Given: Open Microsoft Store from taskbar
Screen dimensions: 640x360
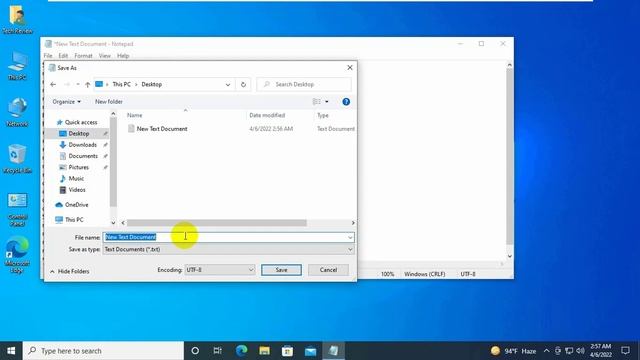Looking at the screenshot, I should pos(287,351).
